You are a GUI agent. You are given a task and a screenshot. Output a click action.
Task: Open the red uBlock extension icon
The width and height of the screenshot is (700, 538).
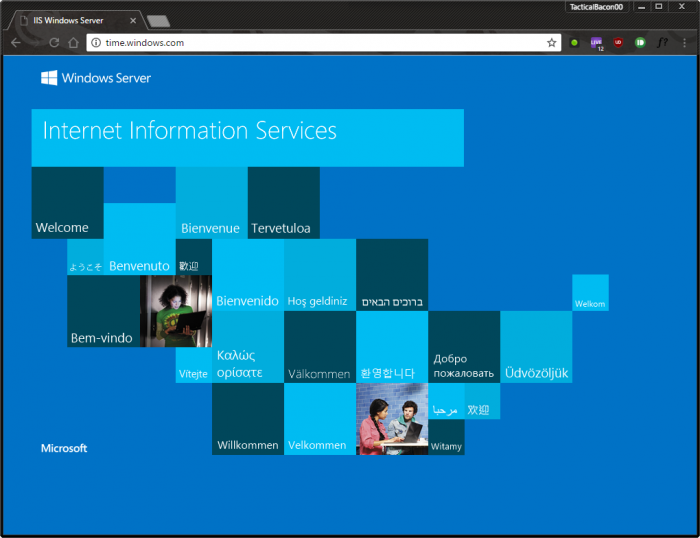point(618,42)
